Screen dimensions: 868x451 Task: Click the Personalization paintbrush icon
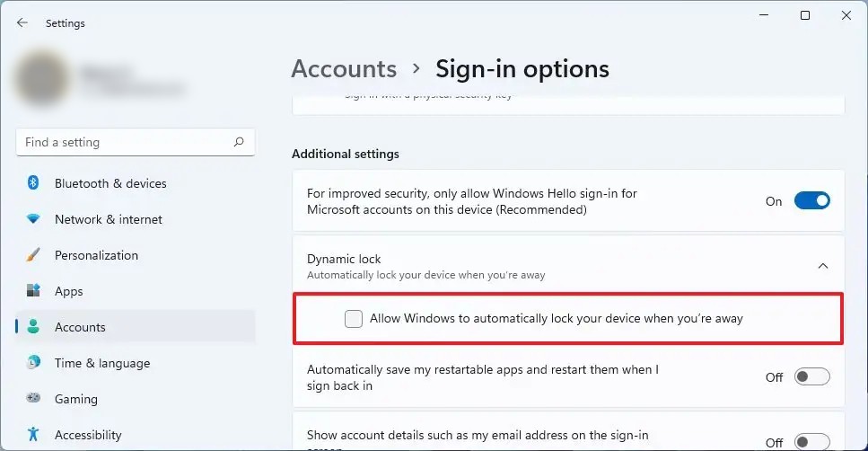coord(33,255)
